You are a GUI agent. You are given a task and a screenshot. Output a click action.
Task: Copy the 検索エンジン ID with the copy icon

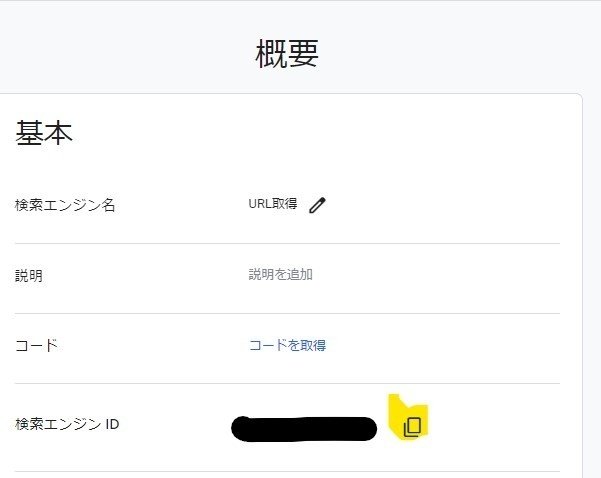click(x=412, y=426)
